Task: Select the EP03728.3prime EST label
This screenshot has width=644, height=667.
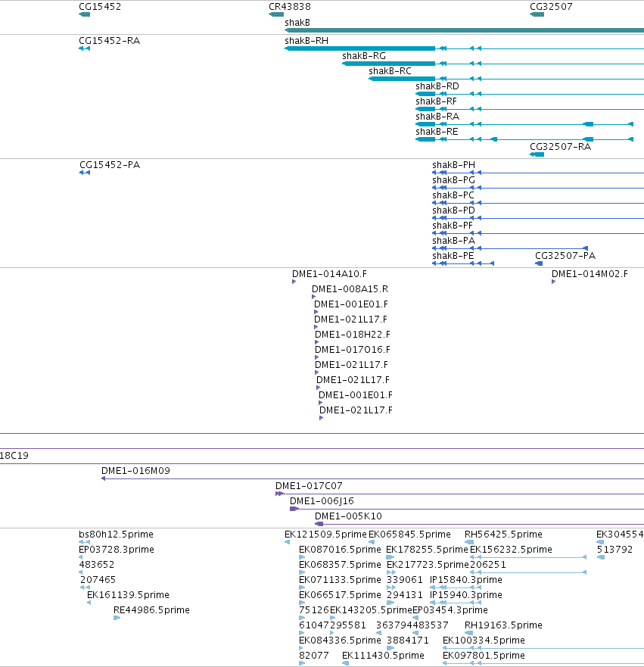Action: (x=117, y=550)
